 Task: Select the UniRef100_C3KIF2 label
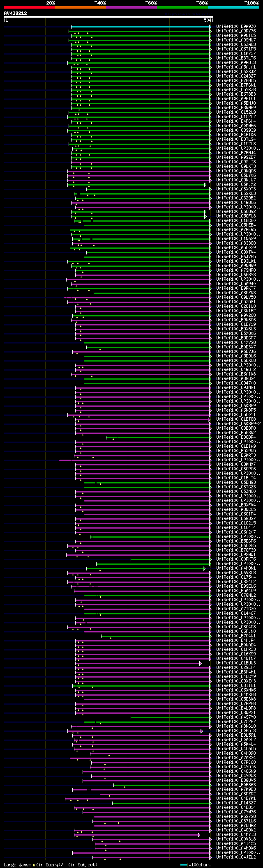[x=236, y=311]
